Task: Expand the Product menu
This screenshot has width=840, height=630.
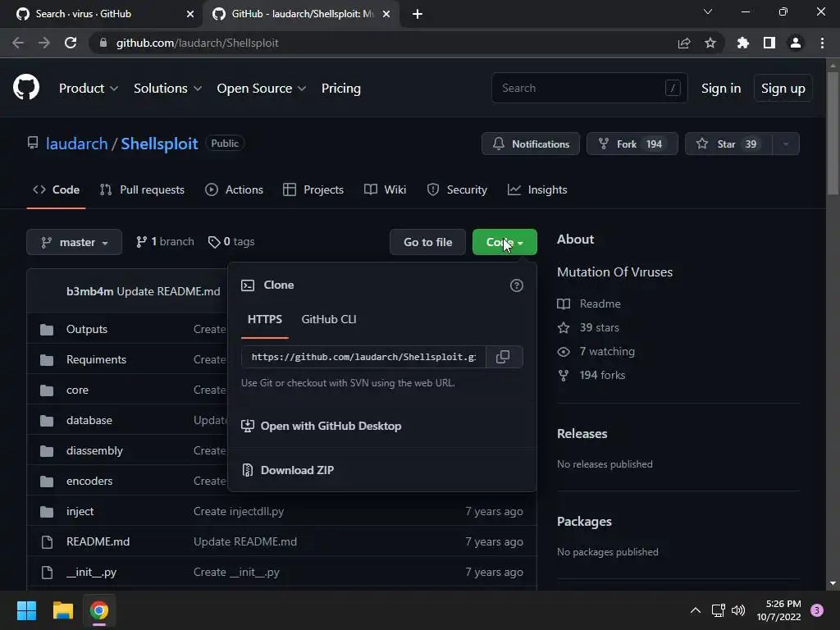Action: tap(89, 89)
